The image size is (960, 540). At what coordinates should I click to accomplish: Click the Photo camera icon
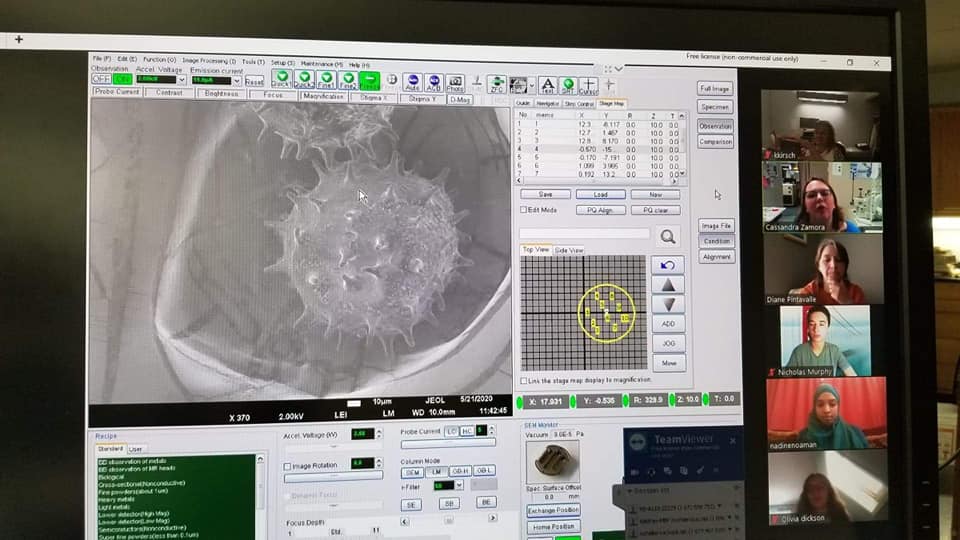point(455,83)
